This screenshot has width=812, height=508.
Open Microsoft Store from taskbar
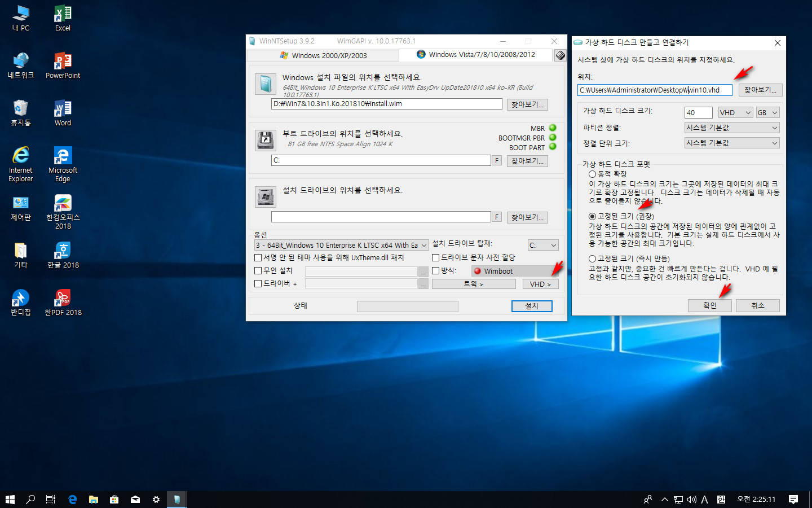point(114,499)
